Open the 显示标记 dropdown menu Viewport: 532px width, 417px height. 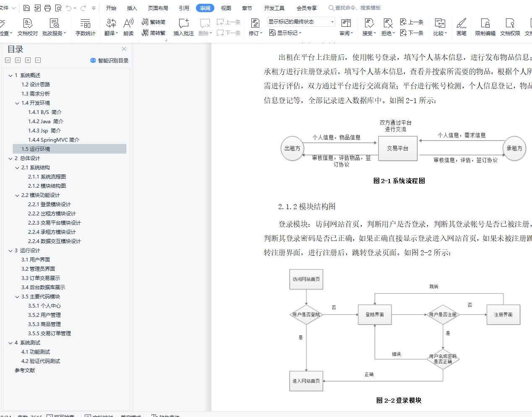tap(285, 33)
